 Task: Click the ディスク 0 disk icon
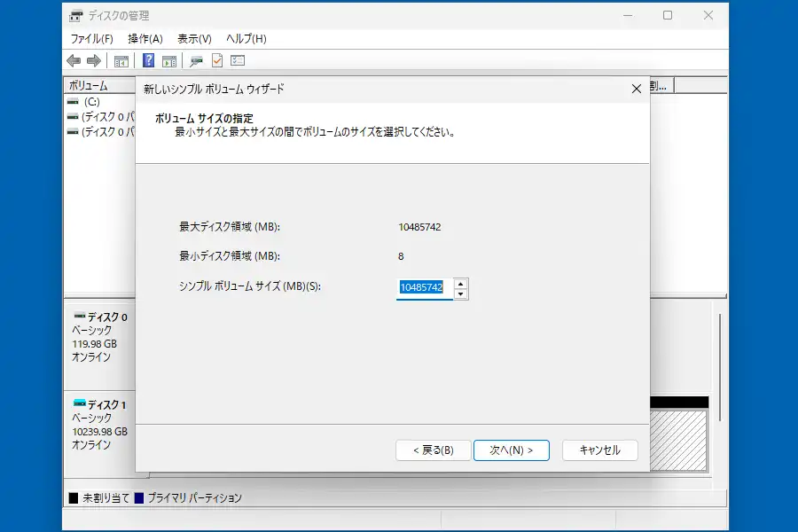(x=80, y=317)
